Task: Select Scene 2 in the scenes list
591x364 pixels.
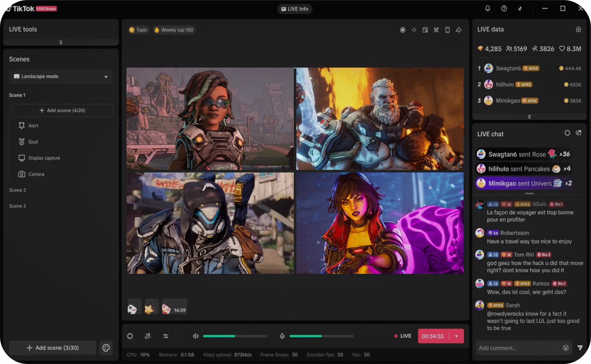Action: (x=18, y=190)
